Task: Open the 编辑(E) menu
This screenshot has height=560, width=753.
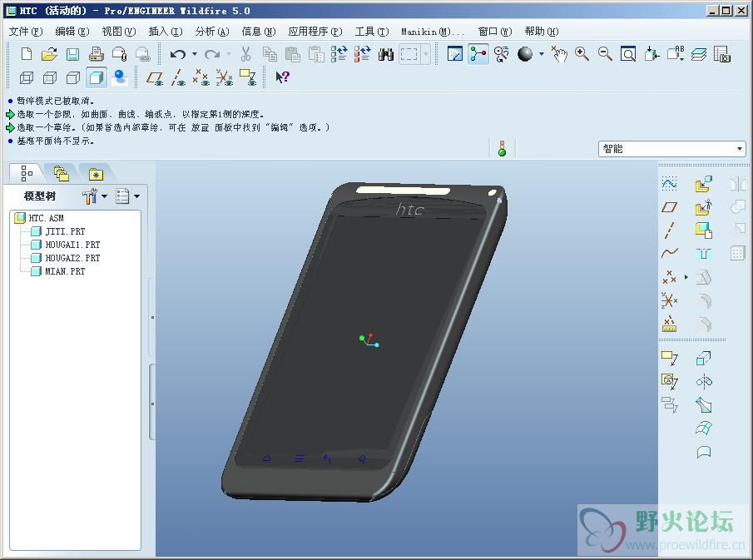Action: tap(72, 32)
